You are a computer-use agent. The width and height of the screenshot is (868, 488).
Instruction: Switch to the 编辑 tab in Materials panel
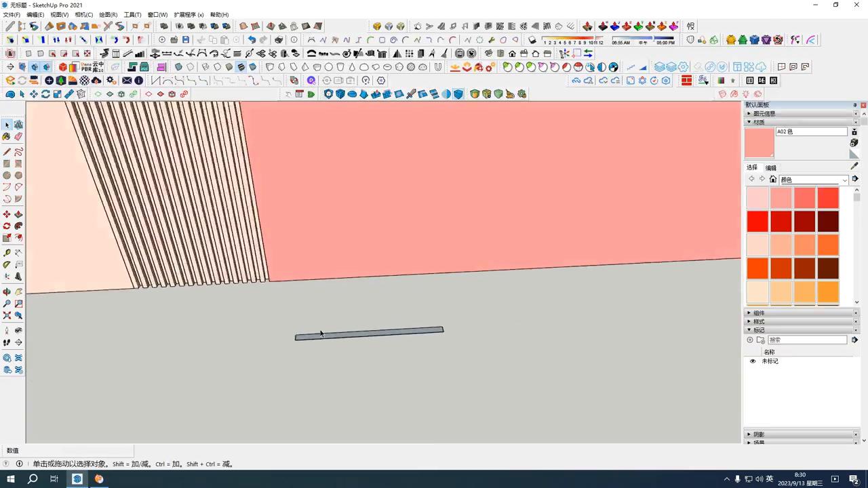pyautogui.click(x=771, y=167)
